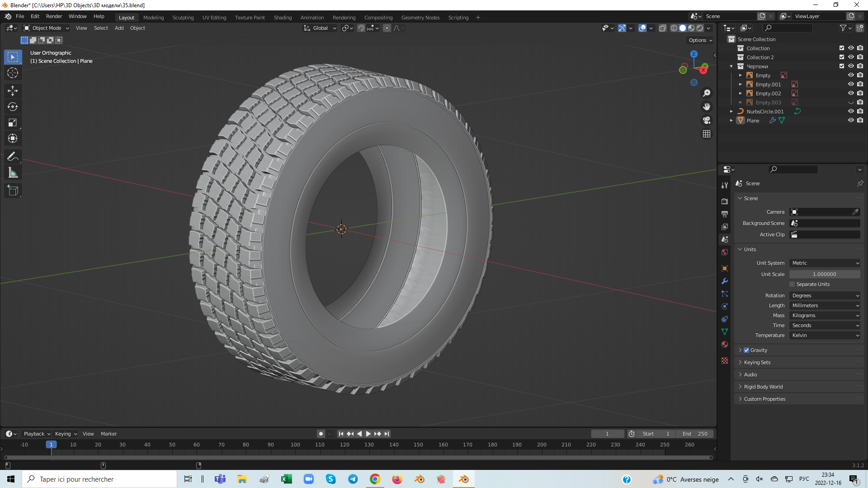Switch to the Shading workspace tab
This screenshot has height=488, width=868.
[283, 18]
